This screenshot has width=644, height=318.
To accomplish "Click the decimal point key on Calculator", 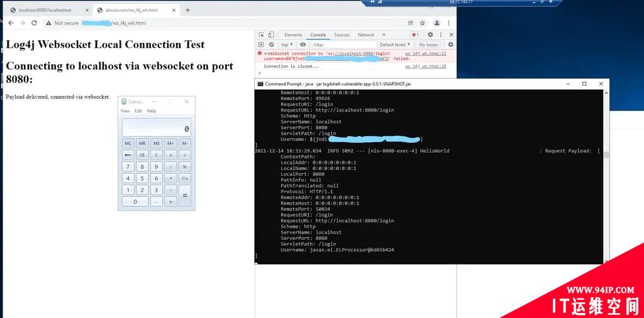I will pyautogui.click(x=157, y=202).
